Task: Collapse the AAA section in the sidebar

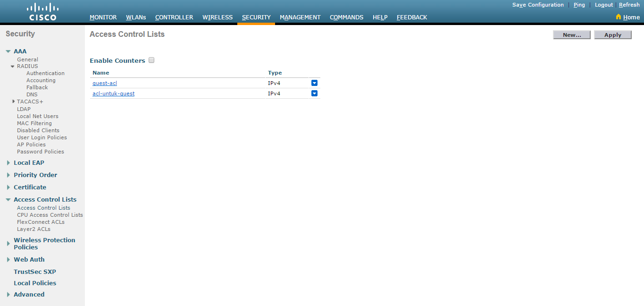Action: 8,51
